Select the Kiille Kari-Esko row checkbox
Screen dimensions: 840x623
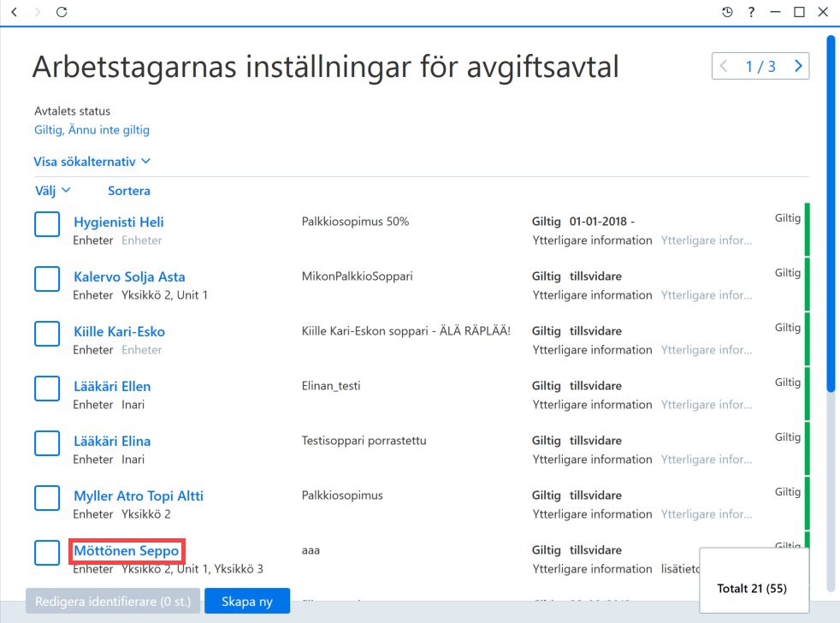point(47,334)
